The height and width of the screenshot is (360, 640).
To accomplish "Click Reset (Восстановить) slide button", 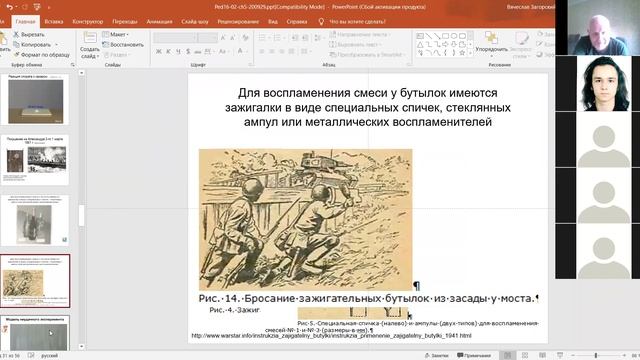I will coord(123,44).
